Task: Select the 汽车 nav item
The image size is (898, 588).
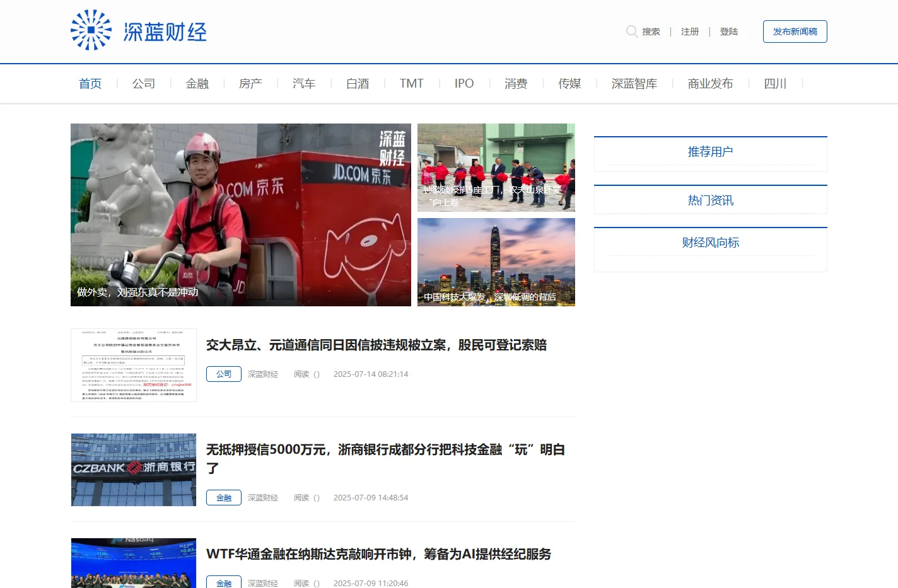Action: [304, 84]
